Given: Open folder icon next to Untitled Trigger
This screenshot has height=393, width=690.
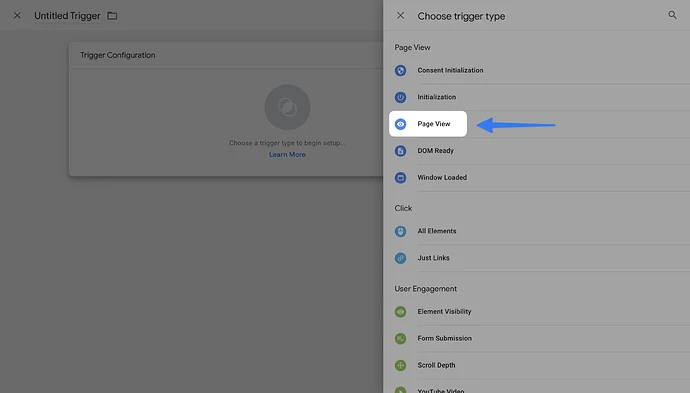Looking at the screenshot, I should pos(112,16).
